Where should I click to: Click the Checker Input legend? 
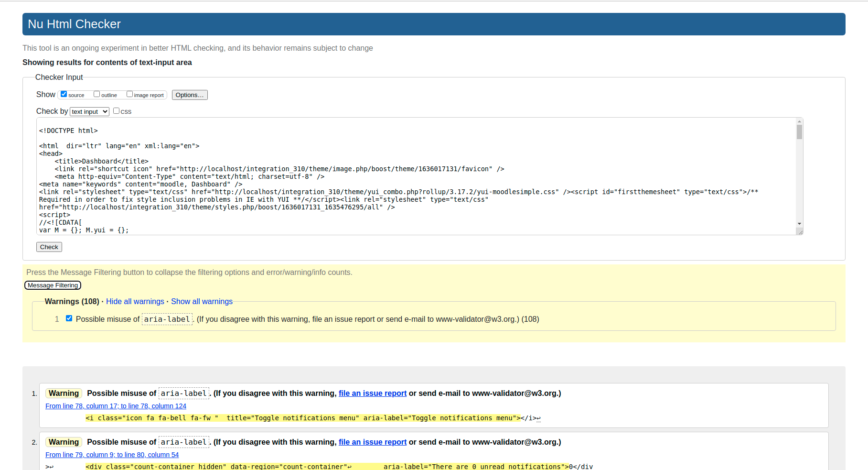pyautogui.click(x=59, y=77)
